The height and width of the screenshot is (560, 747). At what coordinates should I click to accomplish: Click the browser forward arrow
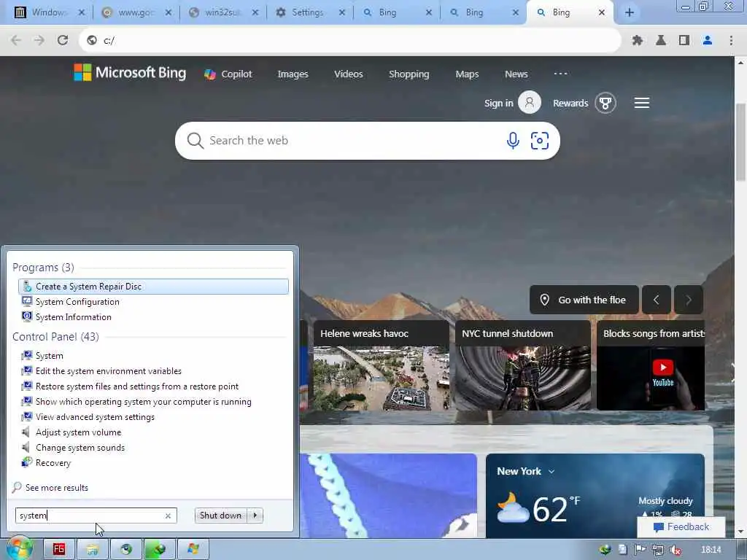pyautogui.click(x=39, y=41)
